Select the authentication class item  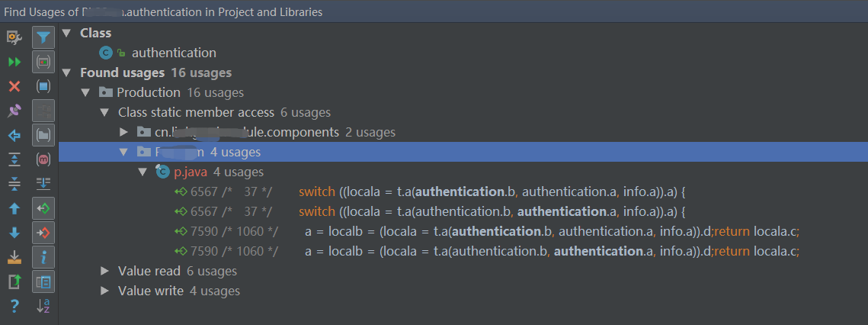(174, 53)
